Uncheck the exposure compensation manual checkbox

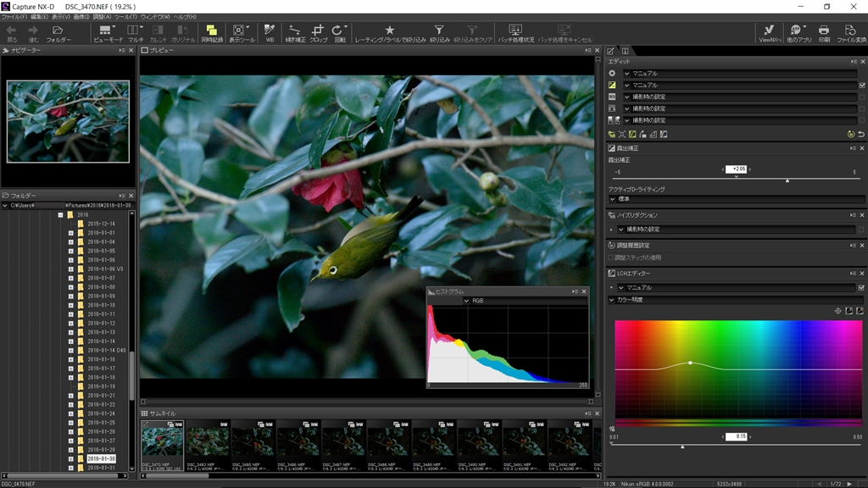click(x=861, y=86)
